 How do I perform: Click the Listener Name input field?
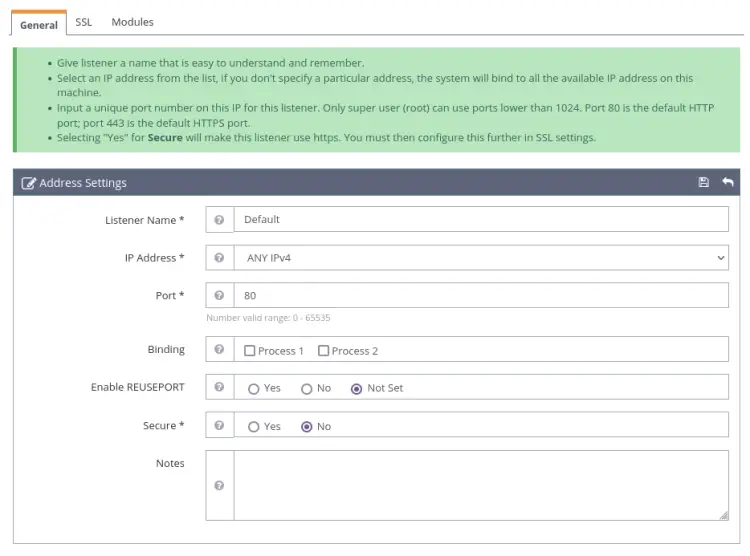[481, 219]
